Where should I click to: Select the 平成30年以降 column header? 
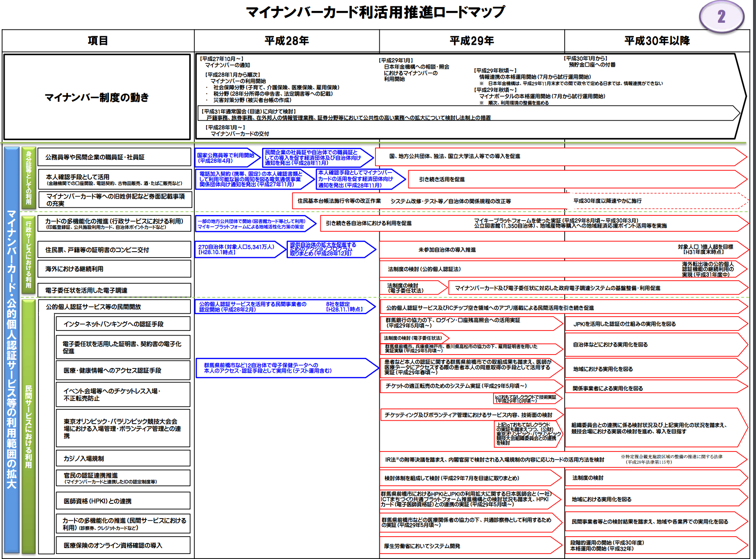pyautogui.click(x=657, y=40)
